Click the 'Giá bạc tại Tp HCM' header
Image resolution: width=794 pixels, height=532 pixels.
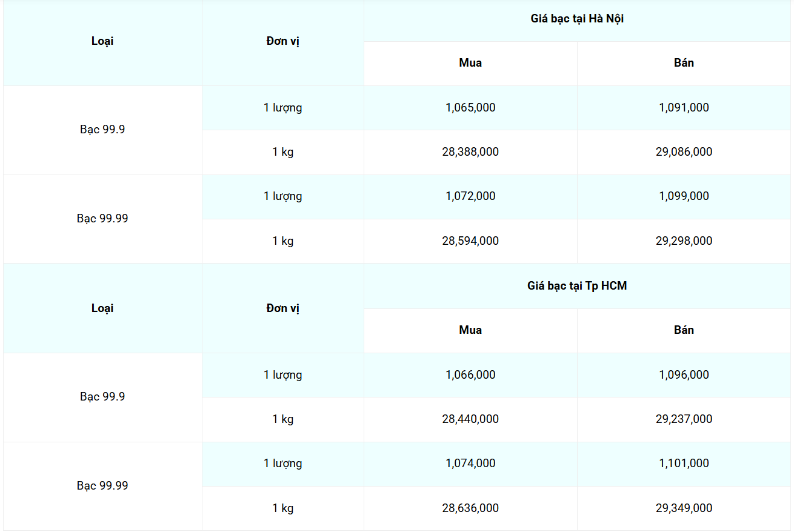577,286
